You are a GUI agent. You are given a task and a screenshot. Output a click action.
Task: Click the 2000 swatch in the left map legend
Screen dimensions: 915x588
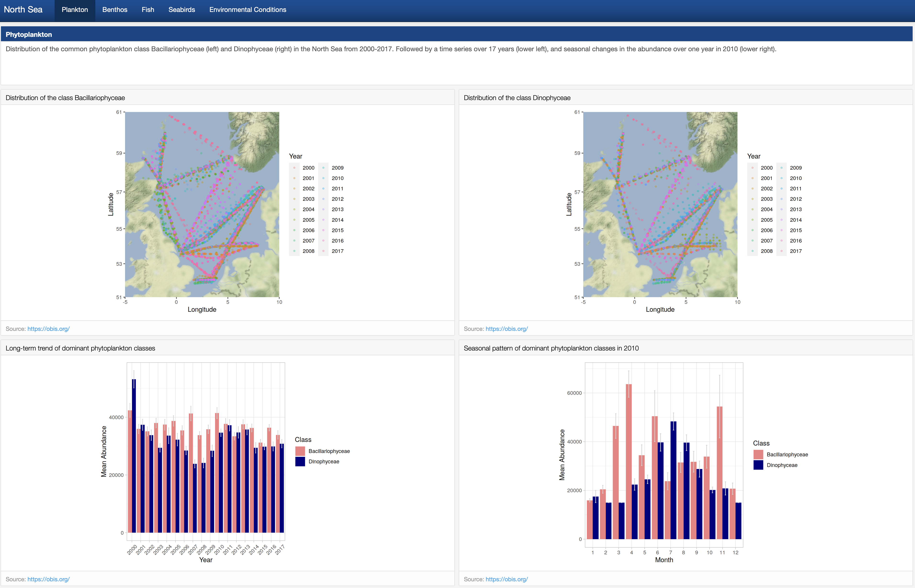point(294,168)
